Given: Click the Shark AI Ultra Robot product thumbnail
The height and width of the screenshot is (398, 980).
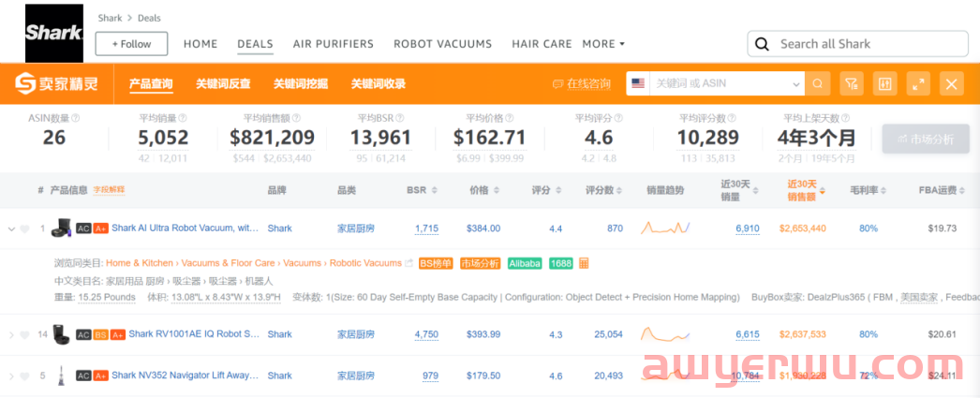Looking at the screenshot, I should pyautogui.click(x=62, y=228).
